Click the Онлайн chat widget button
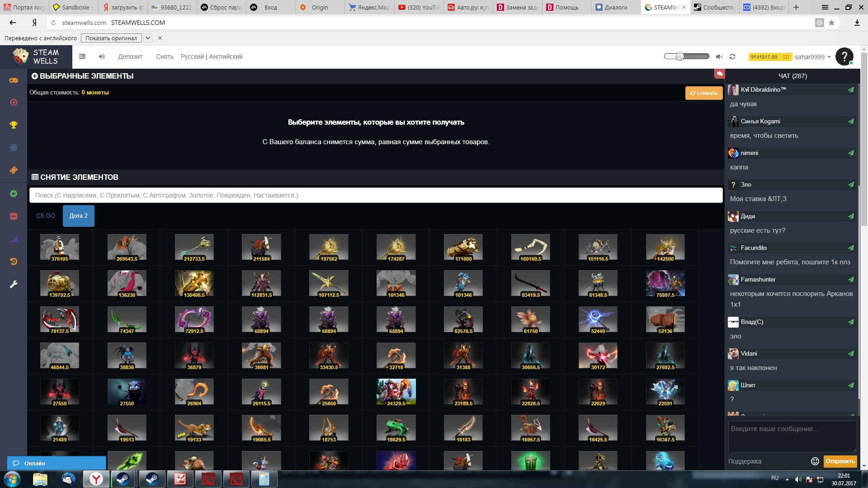Viewport: 868px width, 488px height. [x=57, y=463]
